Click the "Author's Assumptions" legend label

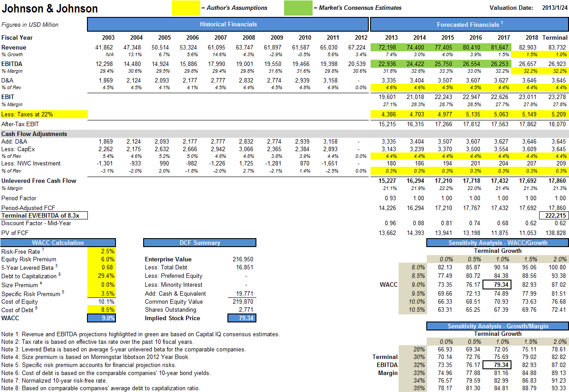[x=234, y=8]
